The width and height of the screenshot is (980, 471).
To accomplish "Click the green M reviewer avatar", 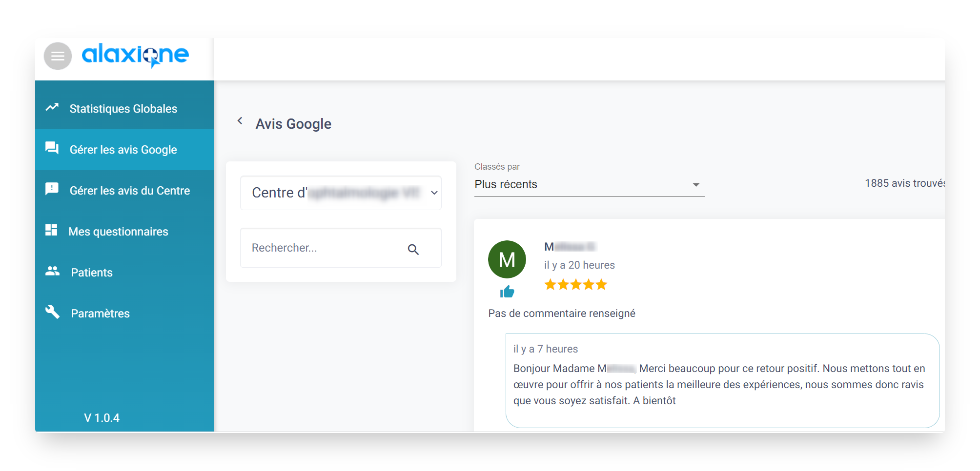I will point(507,259).
